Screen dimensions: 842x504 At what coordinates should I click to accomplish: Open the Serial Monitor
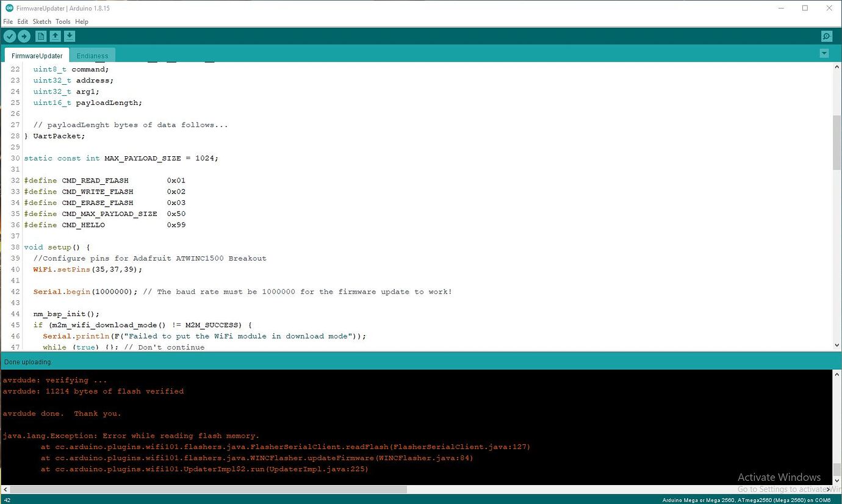coord(826,36)
